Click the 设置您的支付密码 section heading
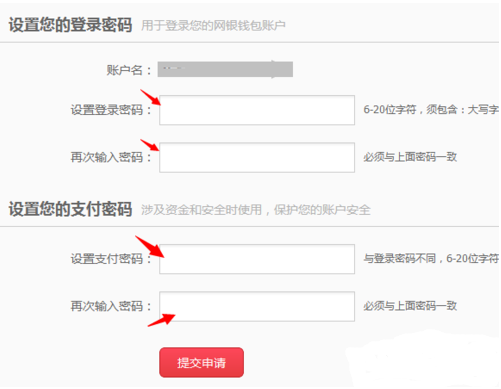The image size is (501, 389). coord(70,209)
